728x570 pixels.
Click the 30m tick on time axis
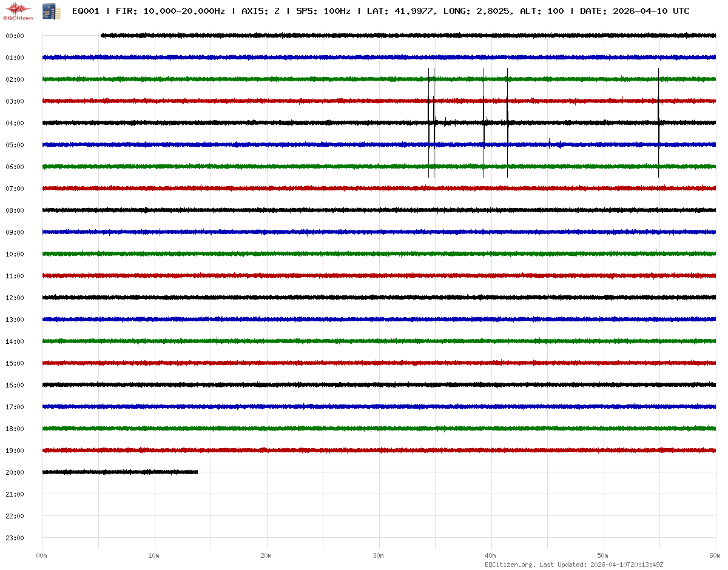coord(379,555)
